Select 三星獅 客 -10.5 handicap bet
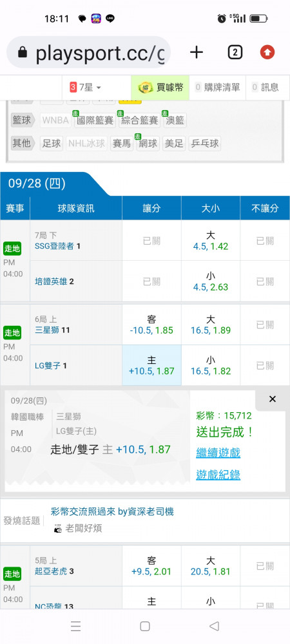290x644 pixels. click(151, 325)
